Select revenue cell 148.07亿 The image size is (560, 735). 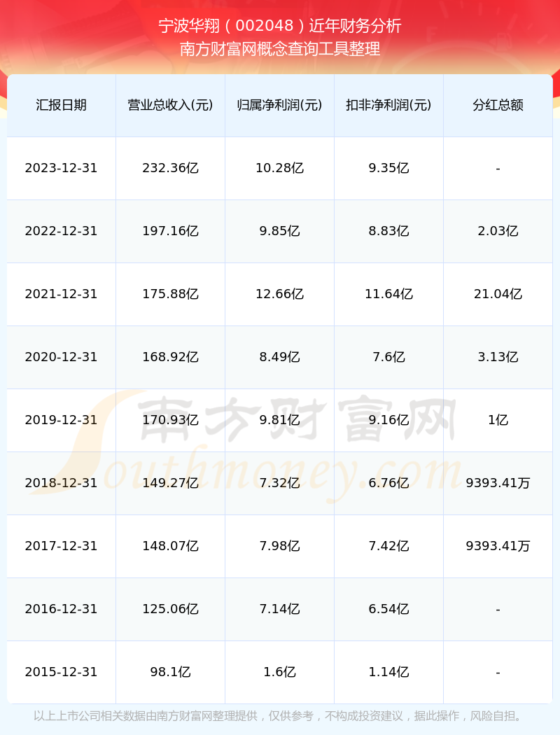(x=171, y=546)
